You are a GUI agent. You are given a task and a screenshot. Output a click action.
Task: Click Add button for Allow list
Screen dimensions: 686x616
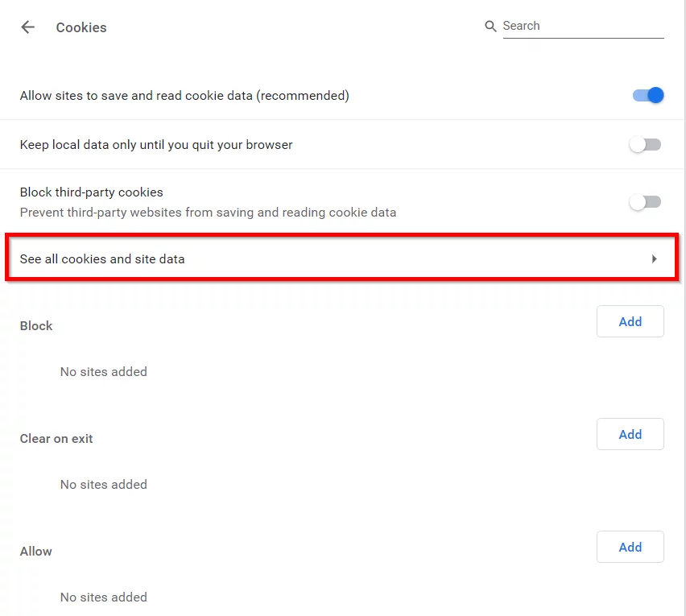click(630, 547)
